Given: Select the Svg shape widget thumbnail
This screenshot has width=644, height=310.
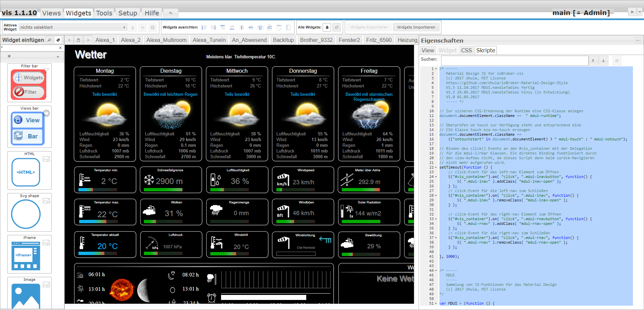Looking at the screenshot, I should 26,214.
